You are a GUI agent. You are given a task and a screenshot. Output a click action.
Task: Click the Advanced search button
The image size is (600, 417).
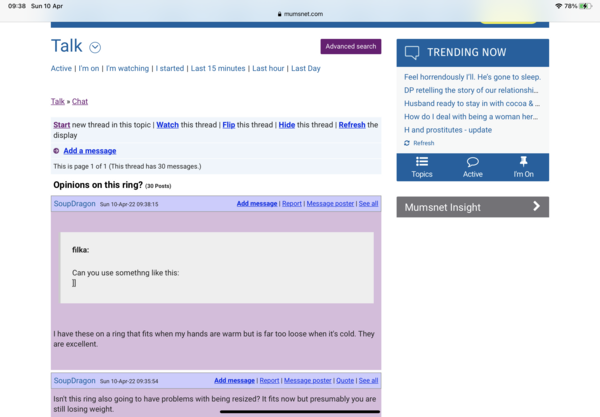351,46
